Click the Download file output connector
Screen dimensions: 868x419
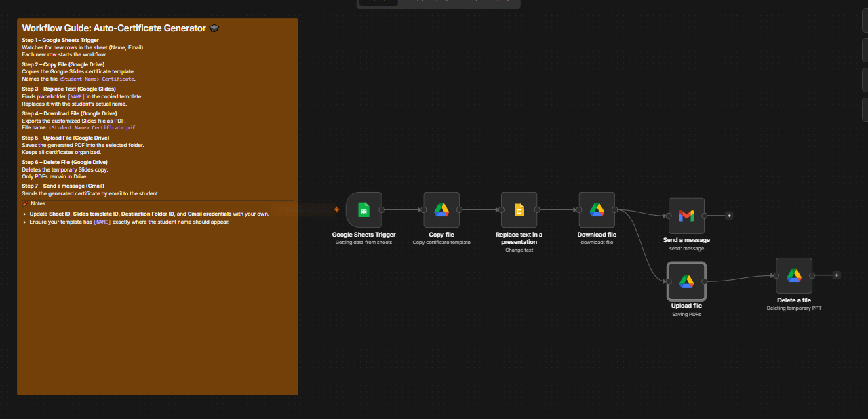coord(615,210)
